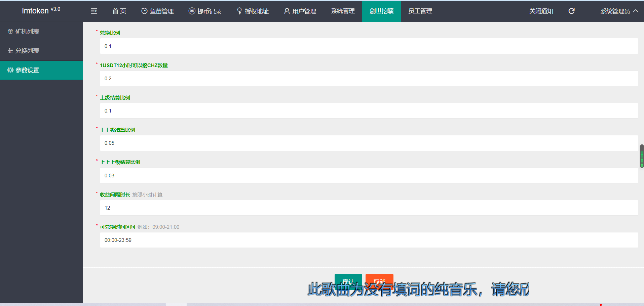Switch to the 创世挖矿 tab

coord(381,11)
